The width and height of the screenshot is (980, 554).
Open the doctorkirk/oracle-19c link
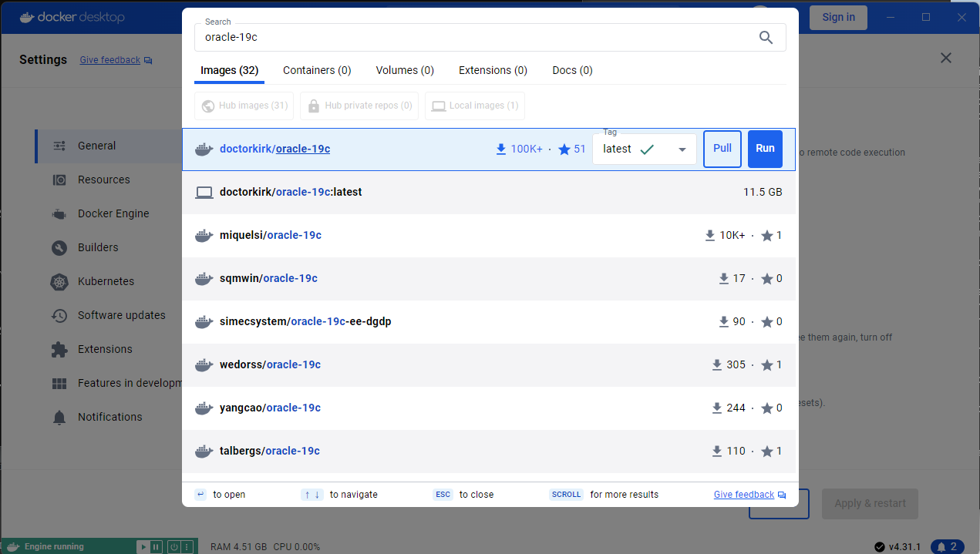point(274,149)
